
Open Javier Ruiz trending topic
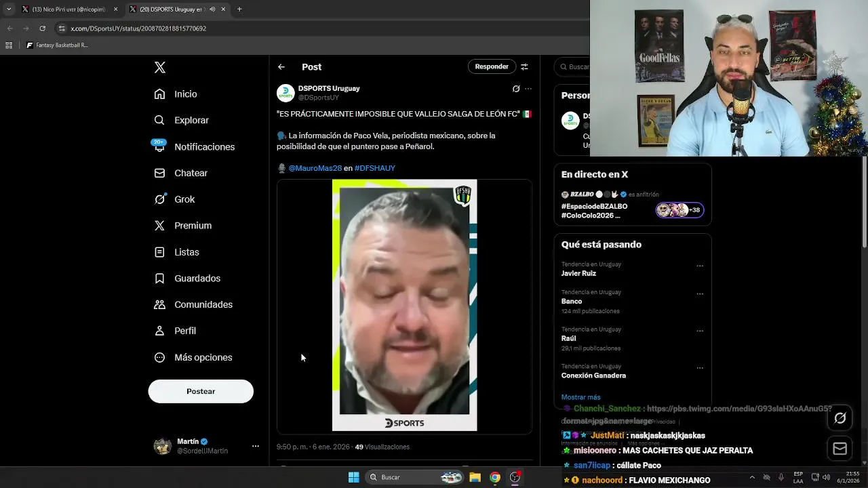tap(578, 273)
